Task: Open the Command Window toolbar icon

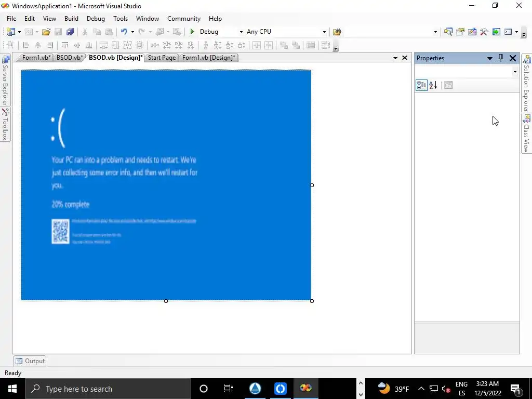Action: [508, 32]
